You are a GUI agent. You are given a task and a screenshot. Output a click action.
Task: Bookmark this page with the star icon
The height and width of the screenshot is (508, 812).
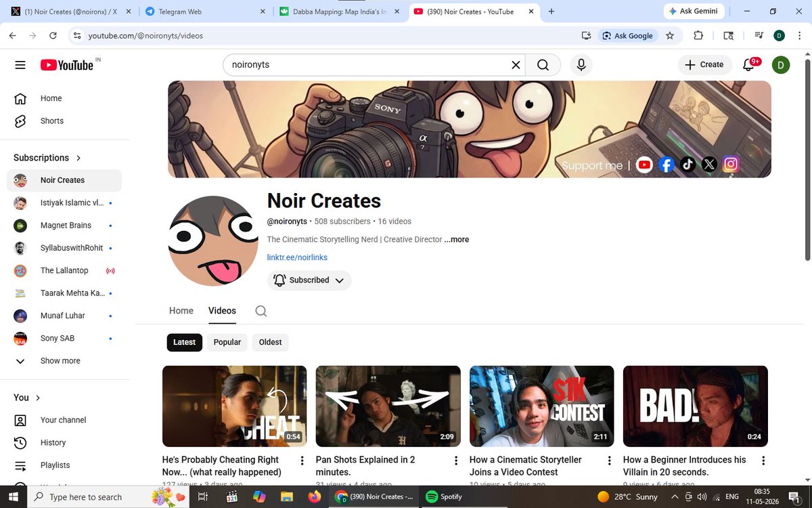[670, 35]
